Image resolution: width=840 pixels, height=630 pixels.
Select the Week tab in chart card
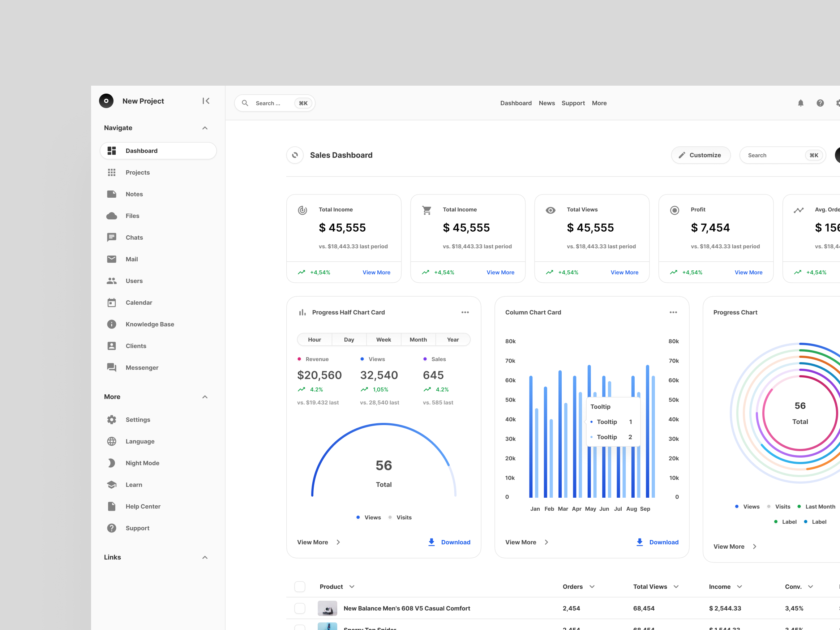[x=383, y=339]
